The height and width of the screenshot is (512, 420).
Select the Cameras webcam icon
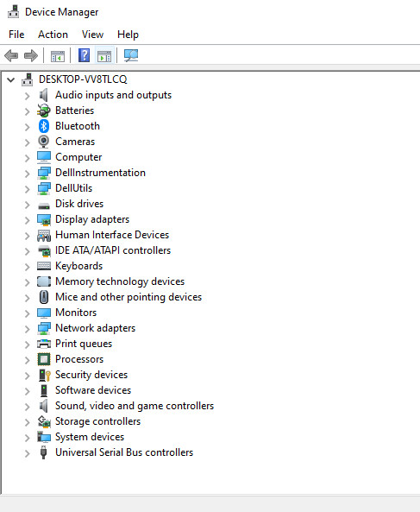(x=44, y=142)
